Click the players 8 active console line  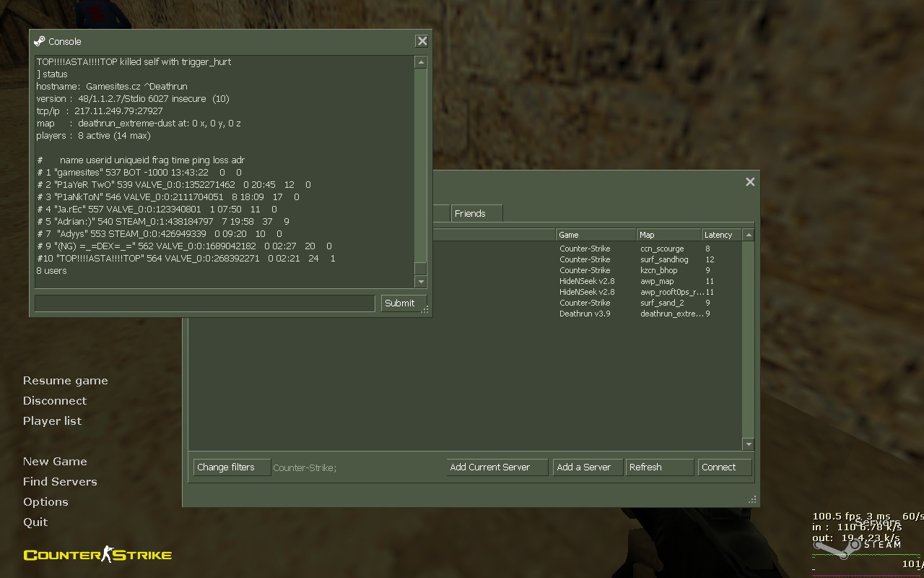93,136
